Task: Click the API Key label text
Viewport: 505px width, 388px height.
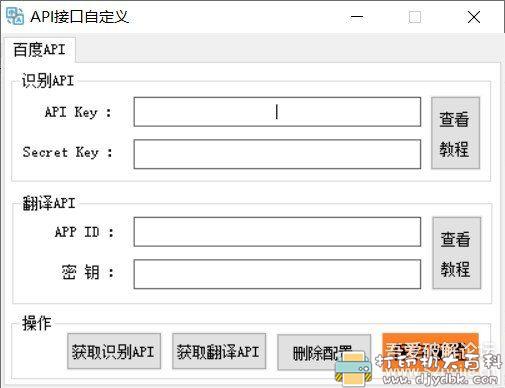Action: 78,112
